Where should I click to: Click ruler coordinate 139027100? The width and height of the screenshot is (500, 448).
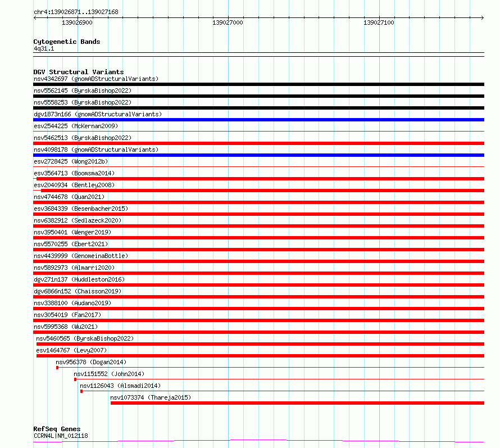pos(379,22)
